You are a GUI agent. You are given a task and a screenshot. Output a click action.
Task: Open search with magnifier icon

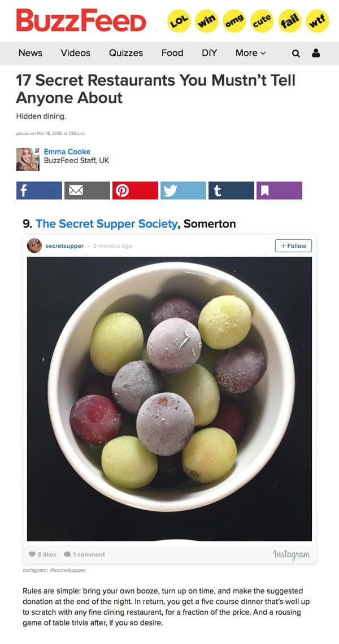[295, 54]
